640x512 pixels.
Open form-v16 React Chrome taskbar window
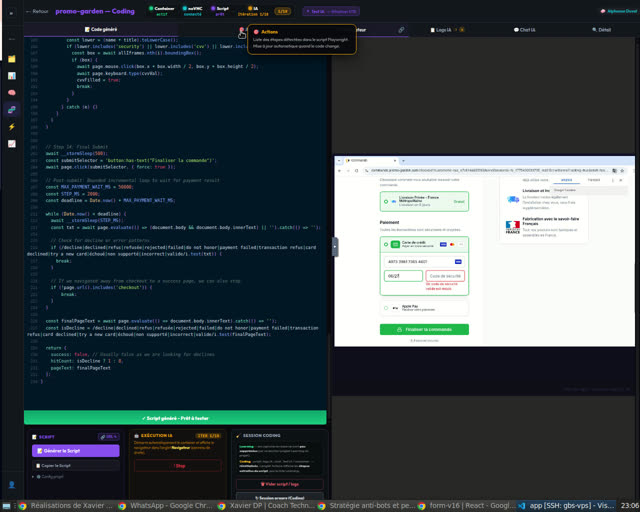tap(466, 506)
